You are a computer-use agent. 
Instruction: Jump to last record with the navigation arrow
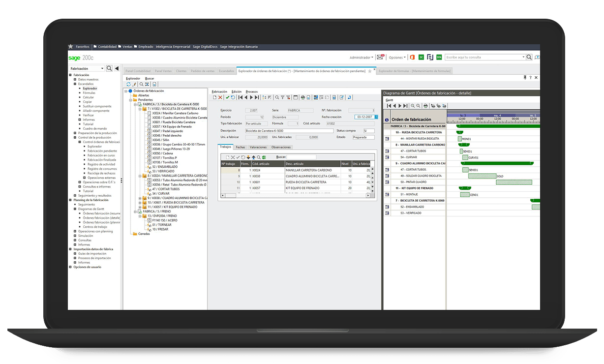[x=257, y=97]
